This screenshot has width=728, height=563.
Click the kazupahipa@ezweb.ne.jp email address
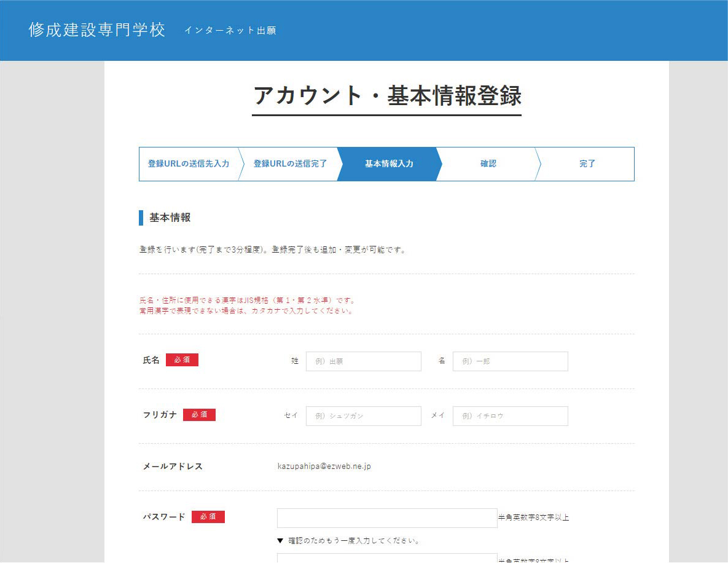pyautogui.click(x=324, y=467)
